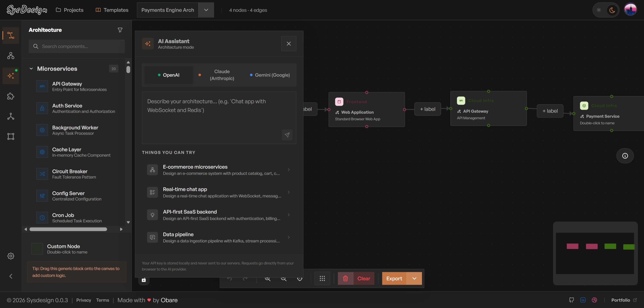Screen dimensions: 644x308
Task: Open the Templates menu
Action: (112, 10)
